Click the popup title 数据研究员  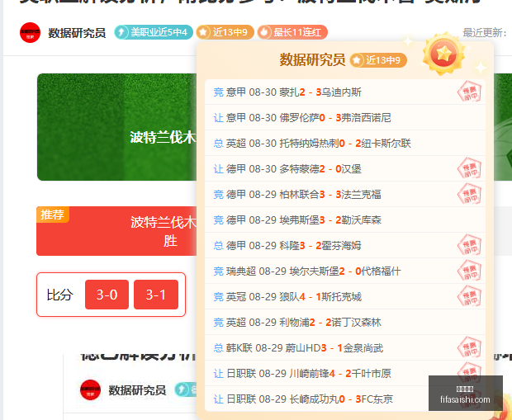pos(312,60)
